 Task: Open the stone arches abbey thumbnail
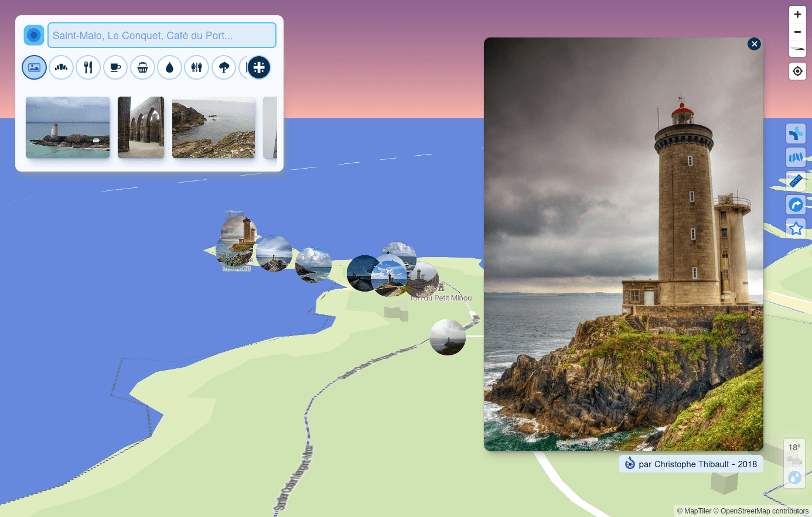[x=141, y=127]
